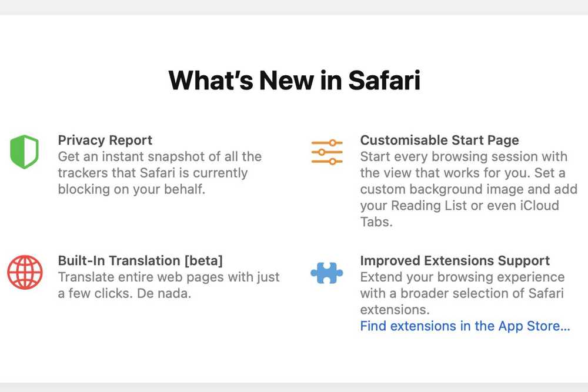Select the red globe translation icon
Viewport: 588px width, 392px height.
(25, 273)
